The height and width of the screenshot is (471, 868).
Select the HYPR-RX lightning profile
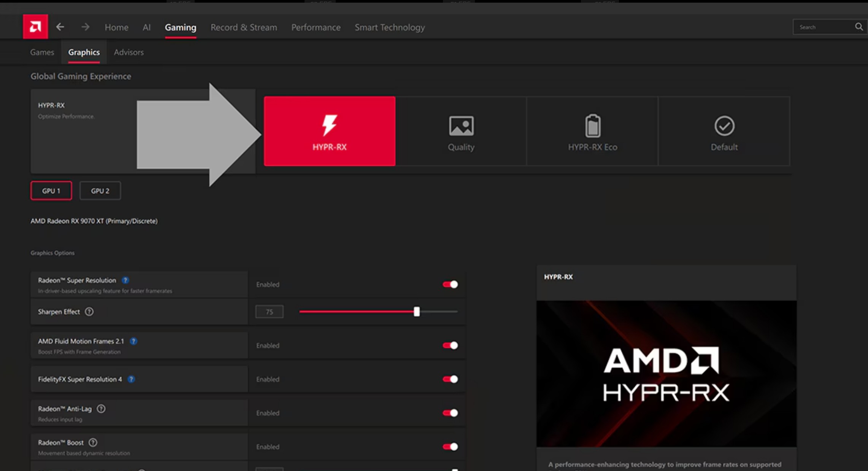pos(329,131)
